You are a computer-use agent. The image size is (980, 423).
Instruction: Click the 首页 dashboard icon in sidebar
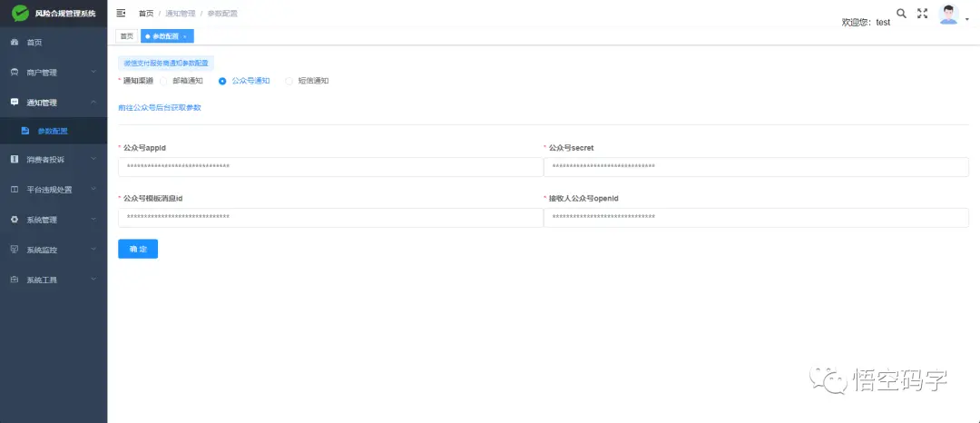click(x=15, y=42)
